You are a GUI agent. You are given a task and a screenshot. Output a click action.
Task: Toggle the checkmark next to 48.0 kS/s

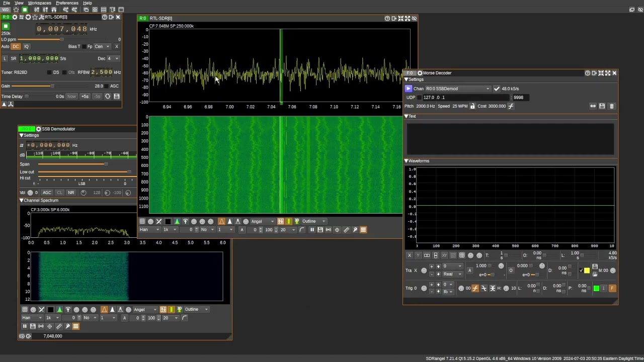tap(497, 89)
